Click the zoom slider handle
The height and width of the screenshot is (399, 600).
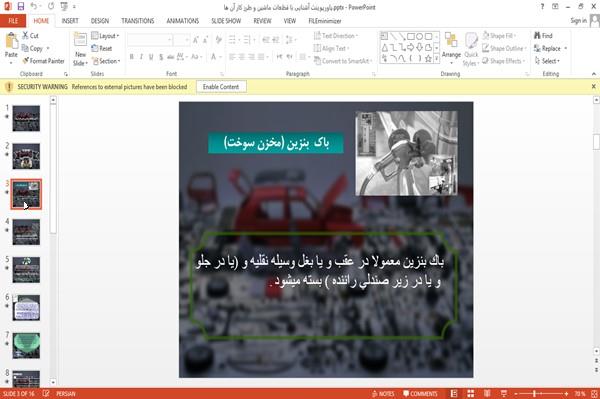coord(535,394)
